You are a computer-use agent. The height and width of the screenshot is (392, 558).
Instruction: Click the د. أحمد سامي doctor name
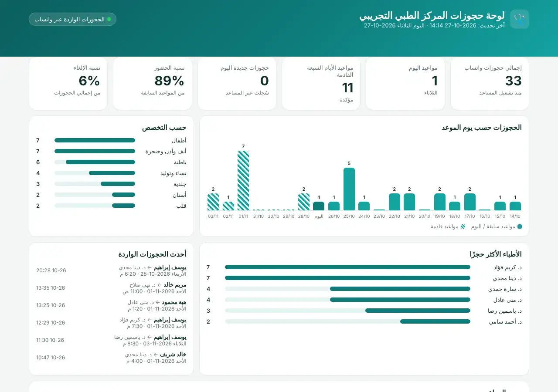505,321
